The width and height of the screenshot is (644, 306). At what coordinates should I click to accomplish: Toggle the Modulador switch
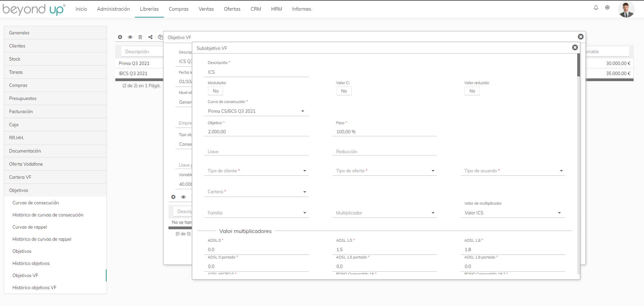click(x=215, y=91)
